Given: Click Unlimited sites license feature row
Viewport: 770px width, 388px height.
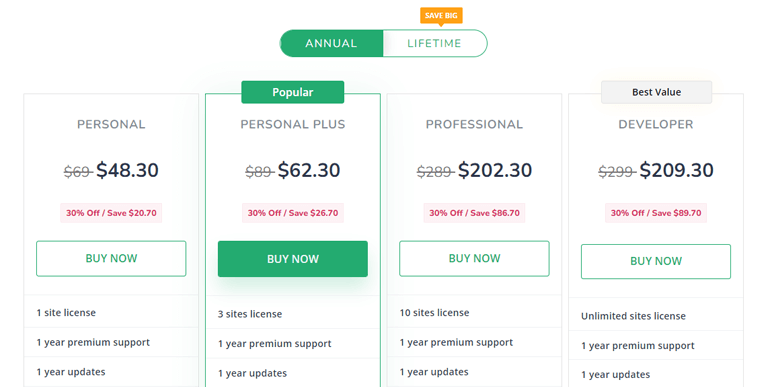Looking at the screenshot, I should [x=656, y=316].
